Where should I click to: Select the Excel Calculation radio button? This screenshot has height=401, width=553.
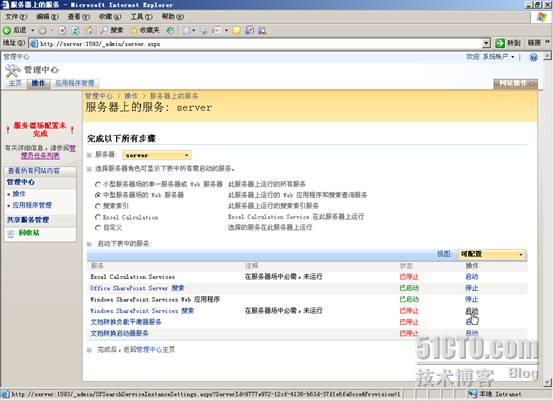click(98, 217)
